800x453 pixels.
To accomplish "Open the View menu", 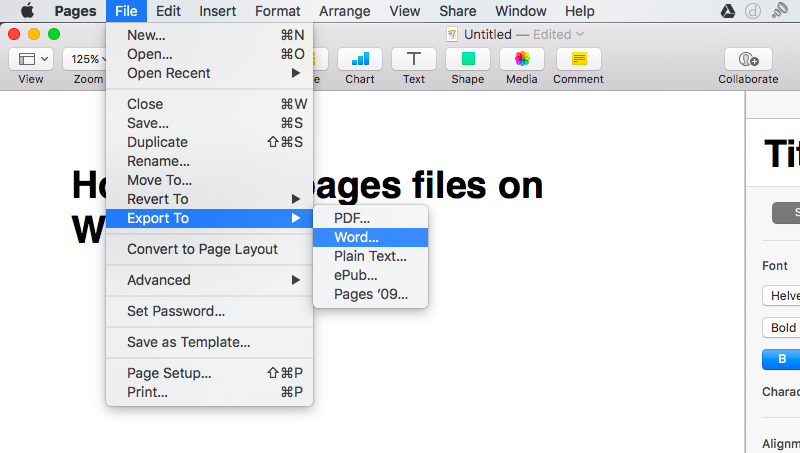I will [405, 11].
